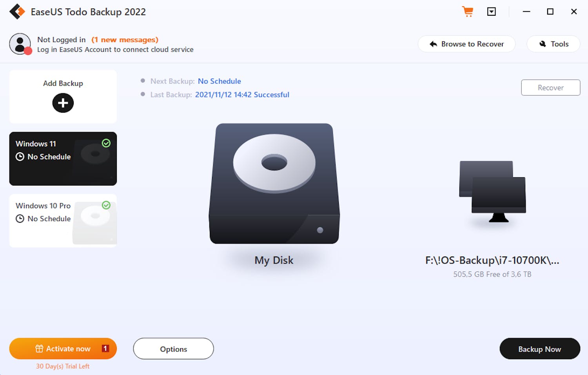Click Log in EaseUS Account text
Viewport: 588px width, 375px height.
115,49
